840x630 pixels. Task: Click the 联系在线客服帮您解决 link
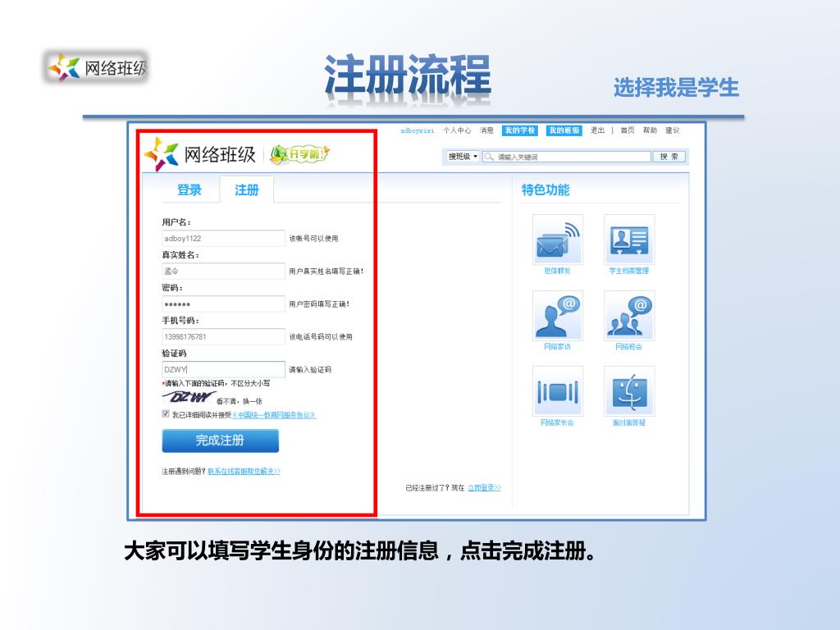244,472
